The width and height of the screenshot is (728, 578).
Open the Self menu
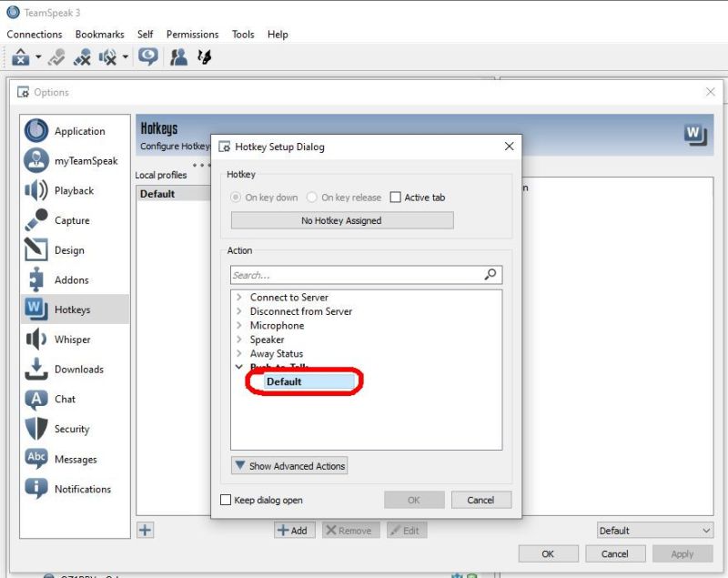(145, 35)
